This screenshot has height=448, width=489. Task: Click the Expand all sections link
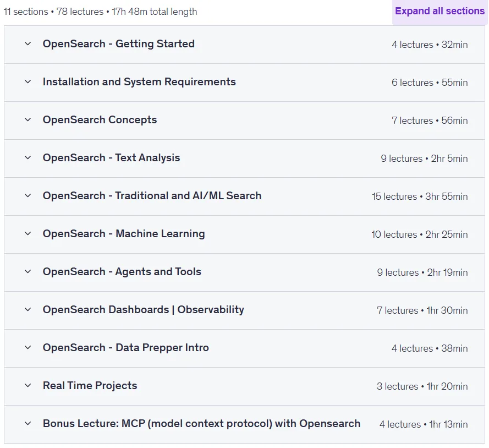(x=439, y=11)
